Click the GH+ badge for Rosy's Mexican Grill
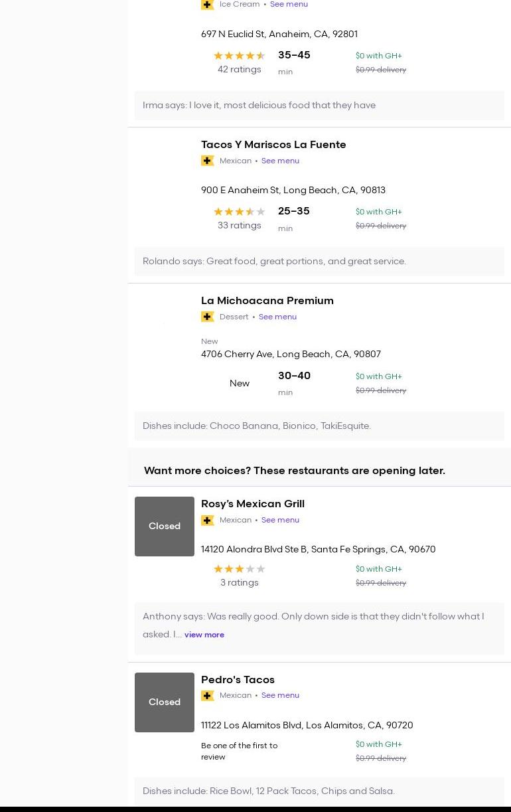 [x=208, y=520]
